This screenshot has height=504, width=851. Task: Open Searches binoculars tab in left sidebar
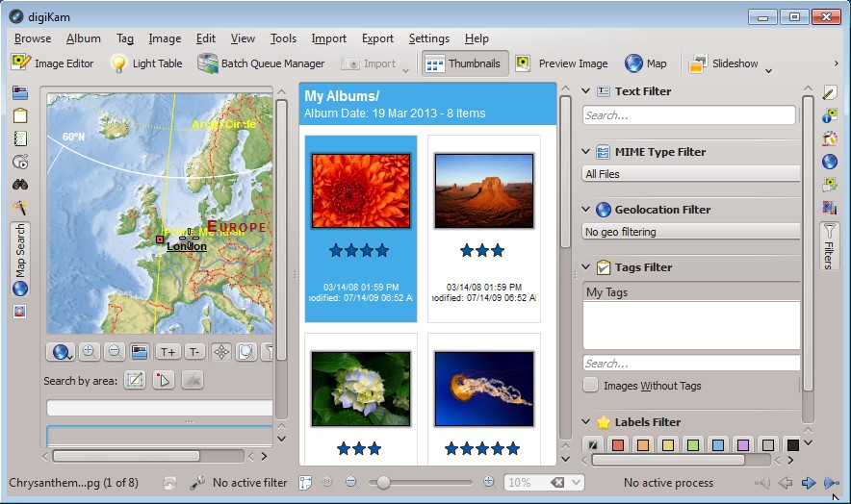click(x=20, y=185)
